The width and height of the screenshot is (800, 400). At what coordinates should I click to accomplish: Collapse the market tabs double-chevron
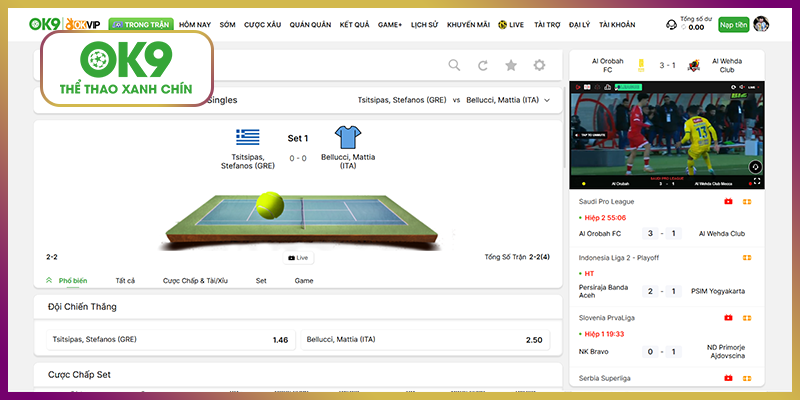click(x=49, y=281)
